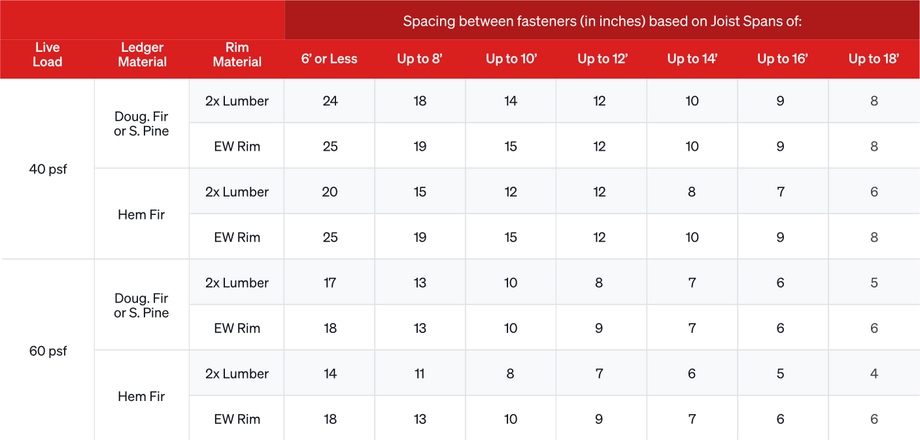This screenshot has height=440, width=920.
Task: Click the "Up to 18'" column header
Action: tap(874, 59)
